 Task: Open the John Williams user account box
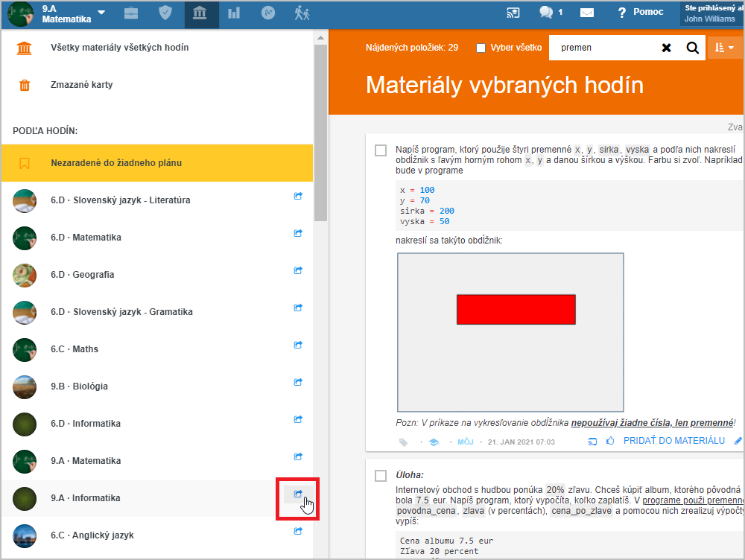point(711,13)
